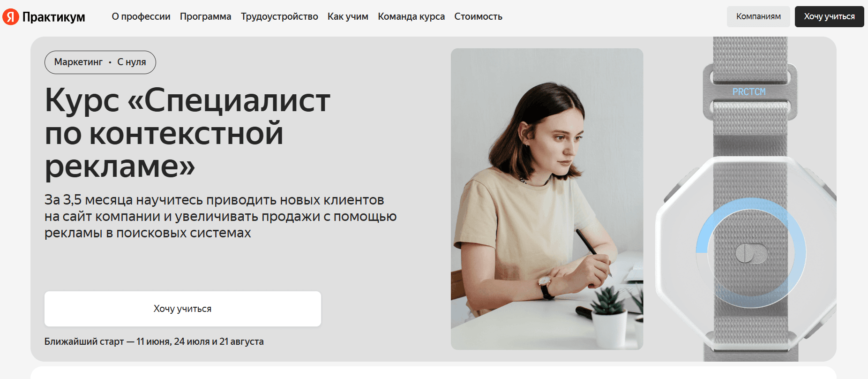Click the С нуля tag
The image size is (868, 379).
[132, 62]
